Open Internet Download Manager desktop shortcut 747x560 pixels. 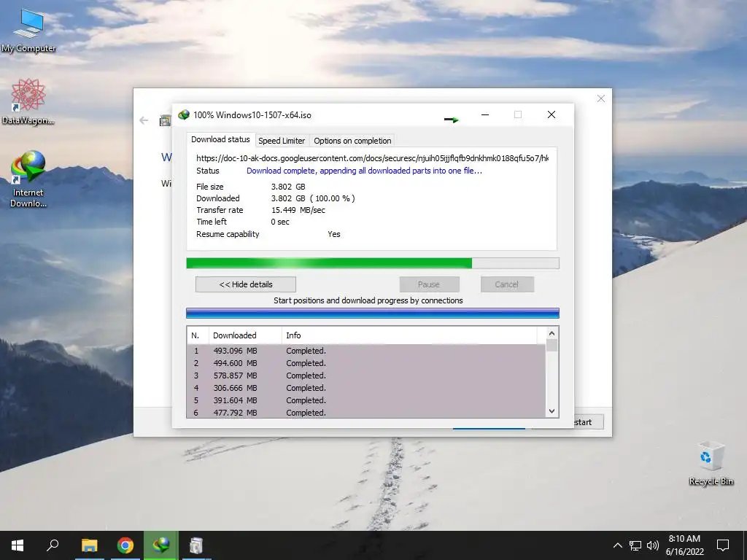[x=28, y=179]
